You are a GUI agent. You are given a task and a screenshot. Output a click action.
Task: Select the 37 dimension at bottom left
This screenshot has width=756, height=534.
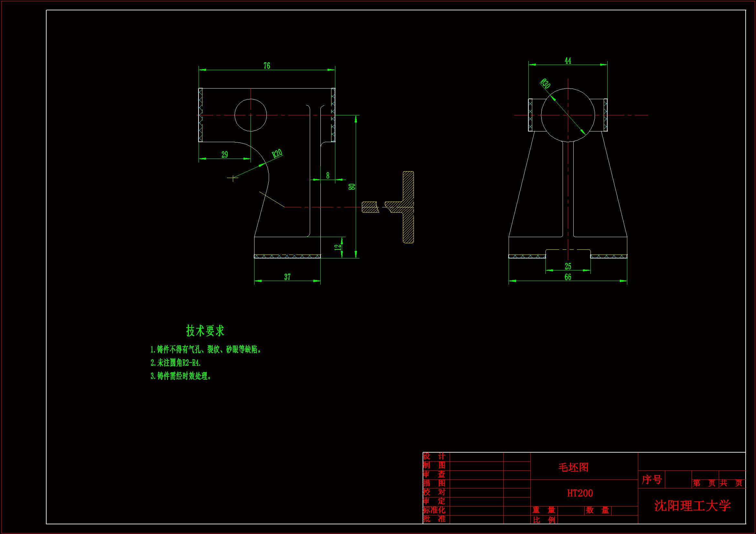pyautogui.click(x=287, y=277)
